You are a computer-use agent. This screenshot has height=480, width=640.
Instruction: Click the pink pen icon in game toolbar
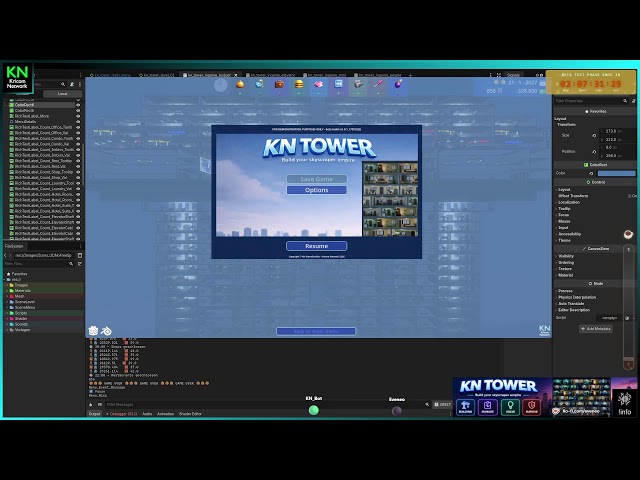click(378, 84)
